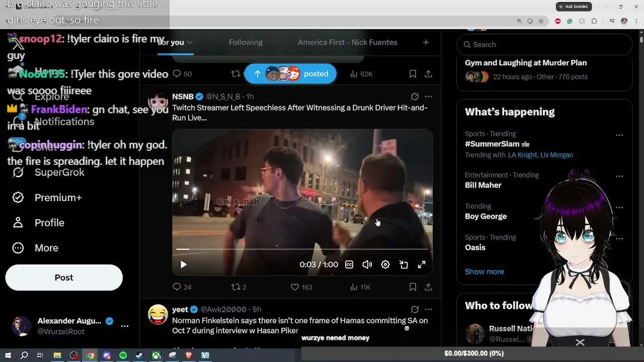Bookmark the top post with 62K views
The image size is (644, 362).
(x=413, y=74)
